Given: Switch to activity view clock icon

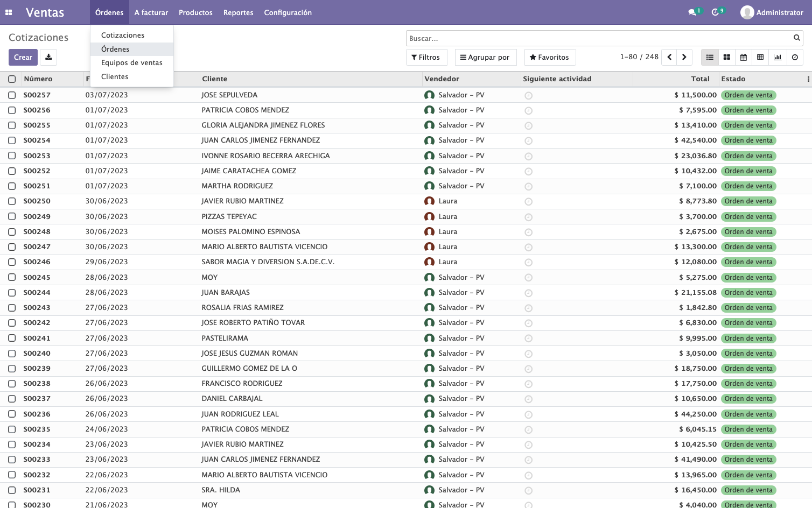Looking at the screenshot, I should point(795,57).
